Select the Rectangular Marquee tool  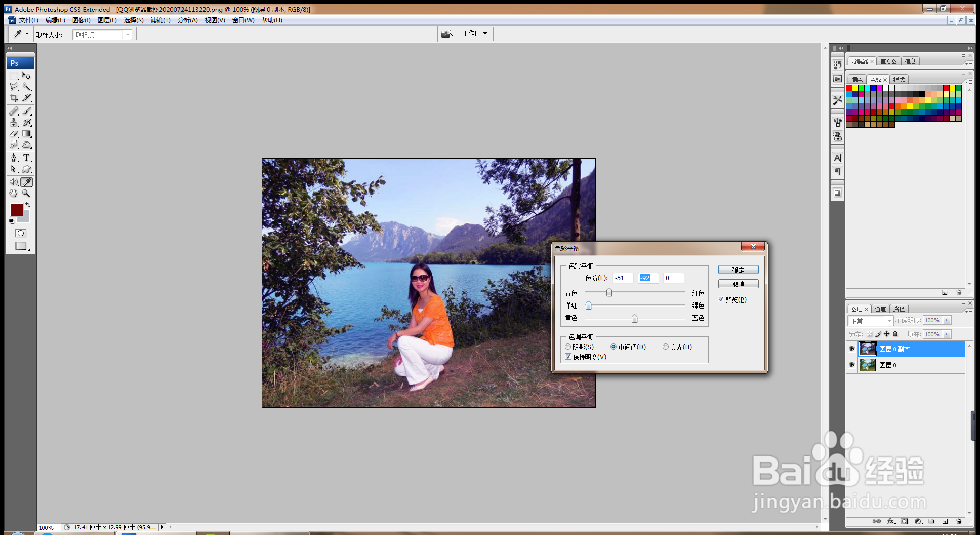tap(14, 75)
